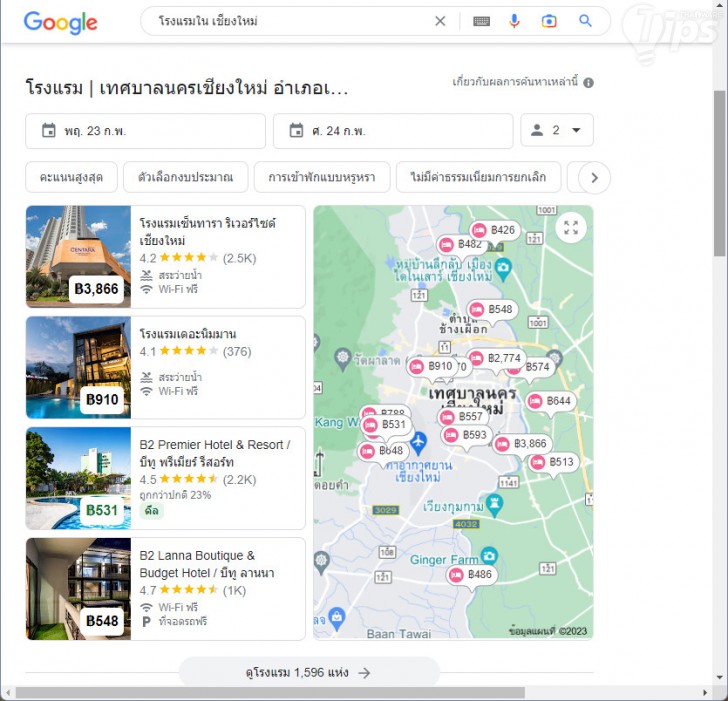Image resolution: width=728 pixels, height=701 pixels.
Task: Click the (376) reviews count
Action: click(x=237, y=351)
